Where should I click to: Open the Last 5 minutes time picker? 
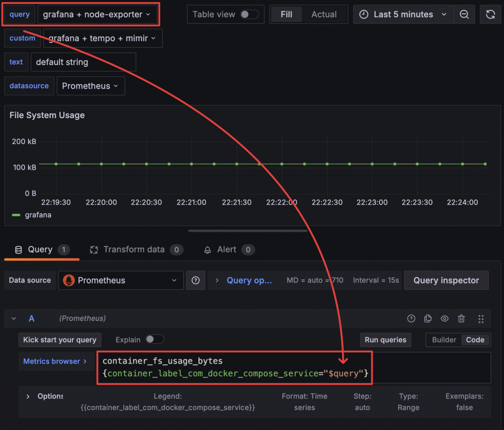pos(404,14)
